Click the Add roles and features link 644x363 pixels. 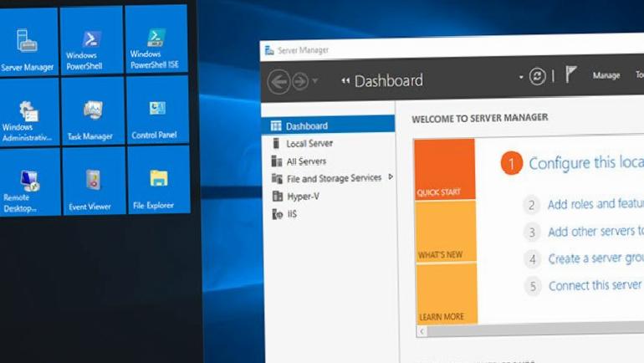point(595,204)
